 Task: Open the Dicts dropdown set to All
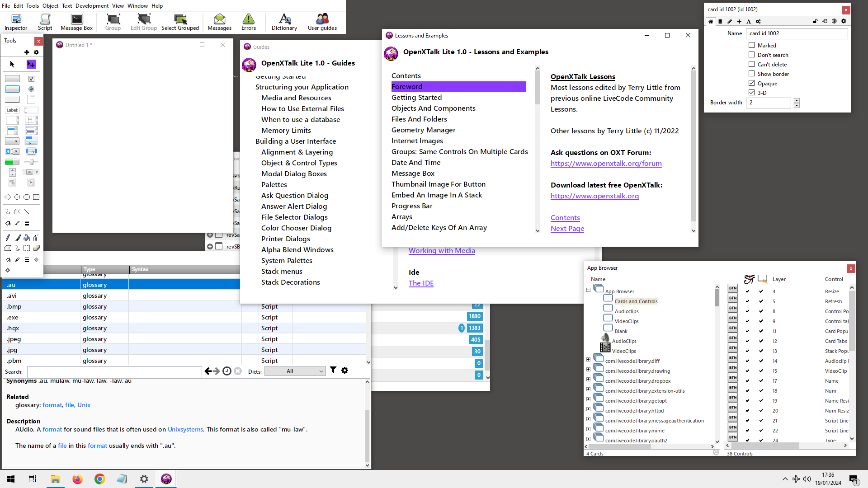click(x=295, y=371)
